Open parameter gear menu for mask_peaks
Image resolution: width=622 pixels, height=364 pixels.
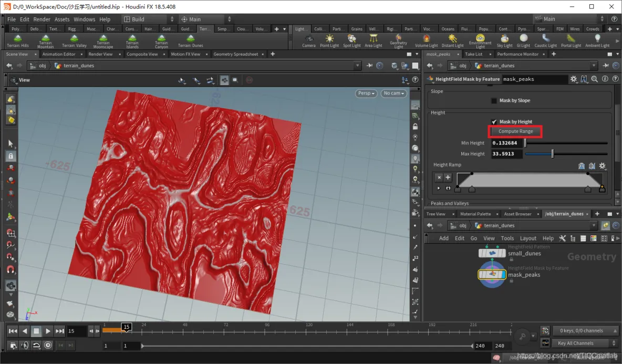574,79
